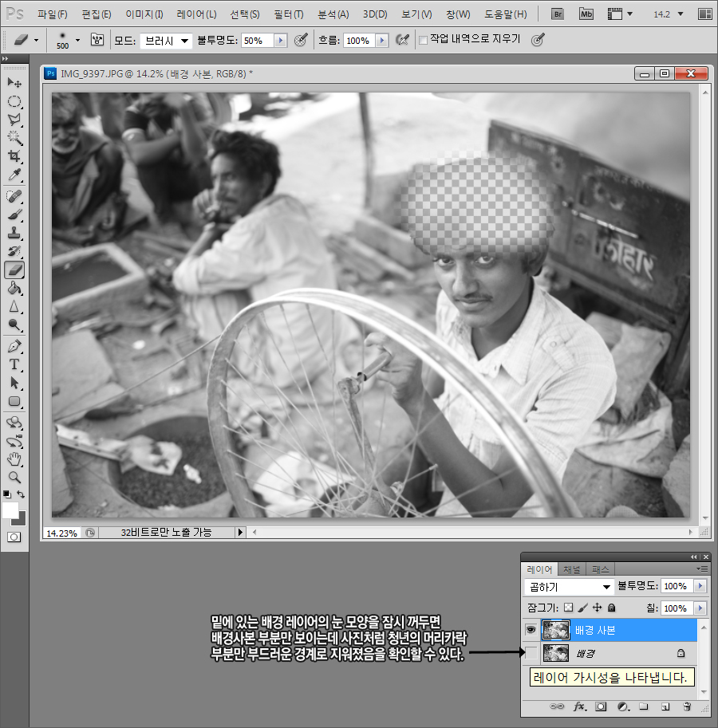Toggle lock position
This screenshot has height=728, width=718.
point(598,608)
